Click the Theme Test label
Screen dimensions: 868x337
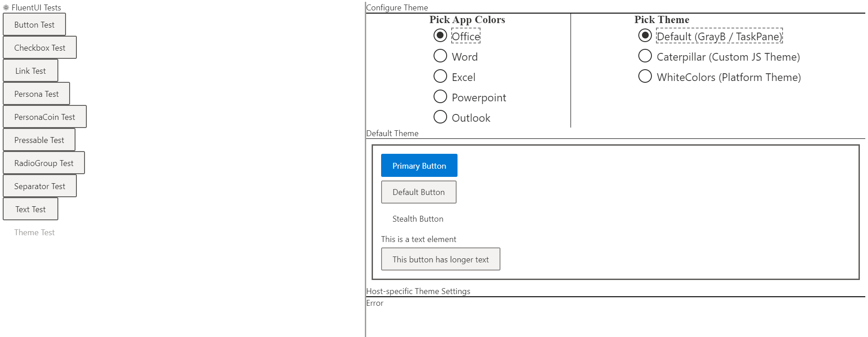[34, 232]
